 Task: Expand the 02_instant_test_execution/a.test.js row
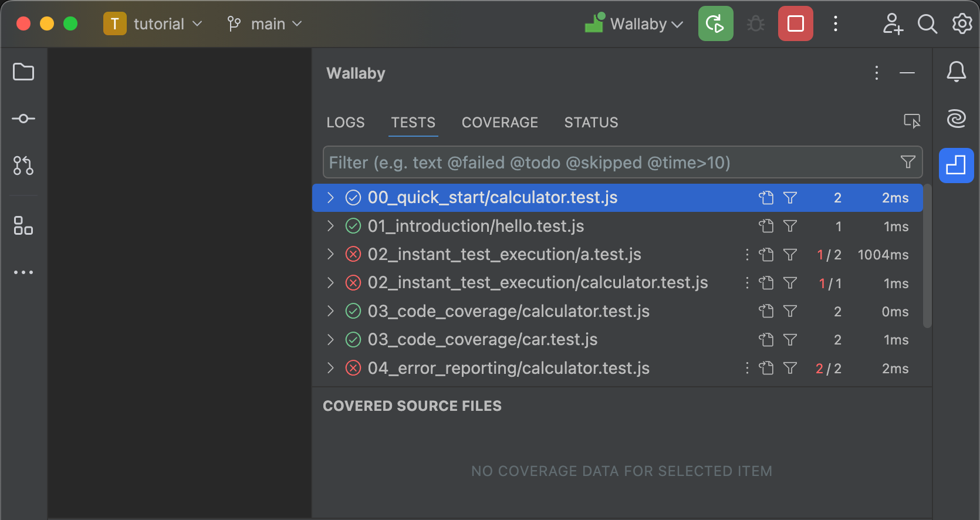click(x=330, y=254)
